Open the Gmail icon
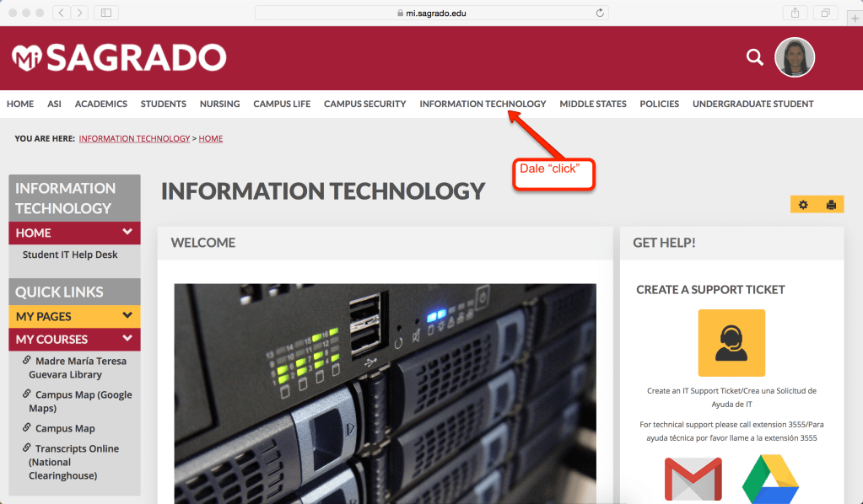This screenshot has width=863, height=504. pyautogui.click(x=693, y=479)
